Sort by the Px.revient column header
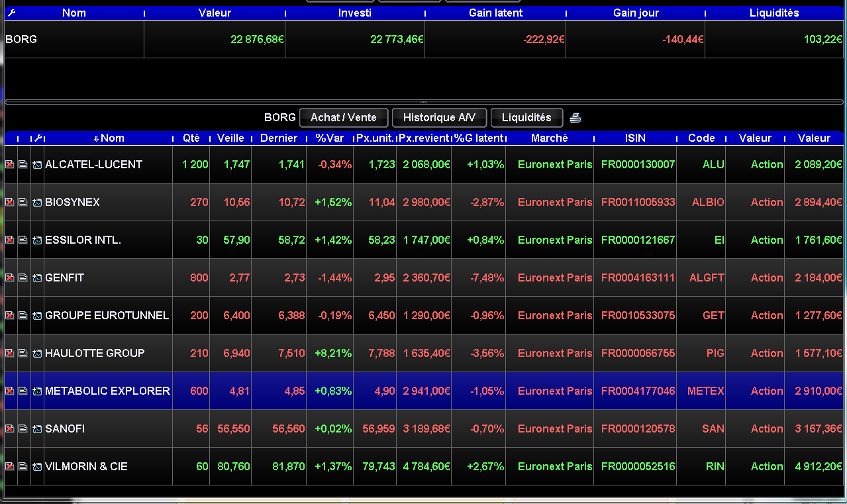 (424, 138)
